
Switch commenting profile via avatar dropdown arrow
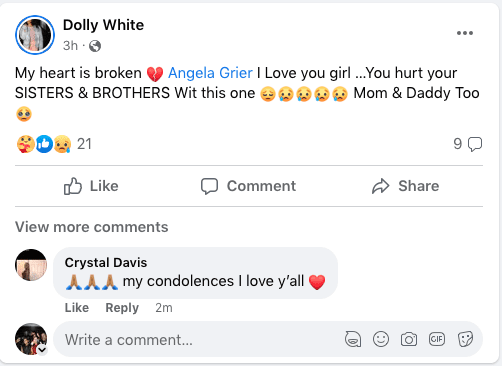[42, 350]
